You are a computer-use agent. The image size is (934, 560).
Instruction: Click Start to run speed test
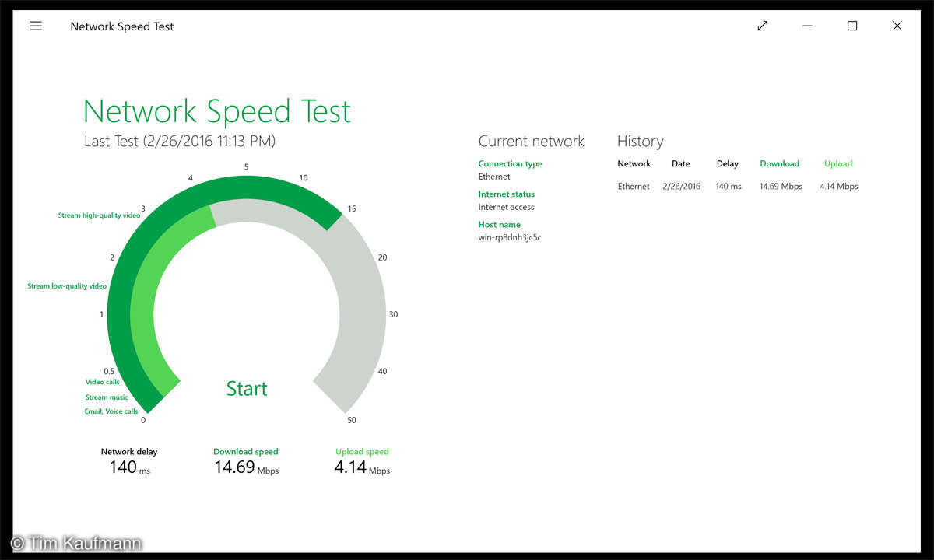[247, 388]
